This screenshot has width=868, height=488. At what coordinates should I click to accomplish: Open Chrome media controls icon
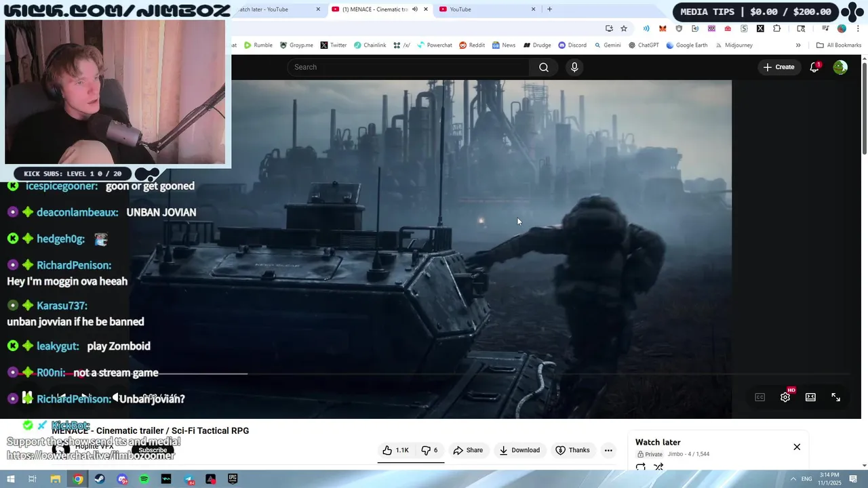[825, 28]
